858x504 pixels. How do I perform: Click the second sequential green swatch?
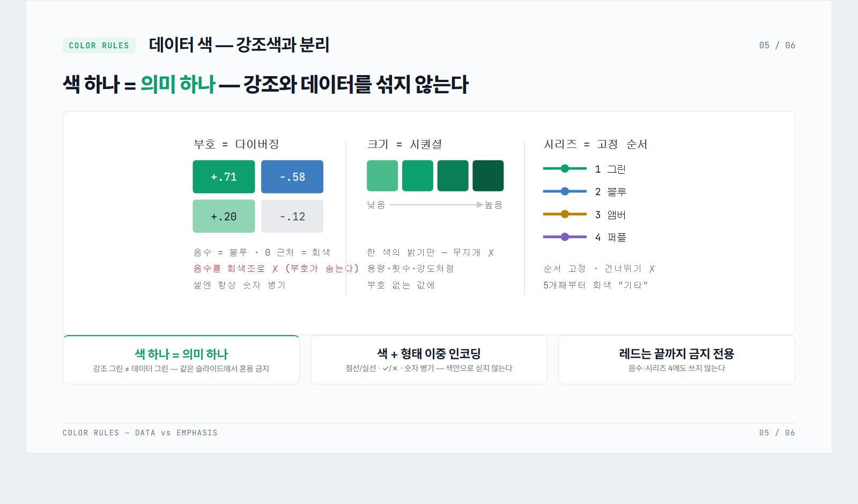point(418,176)
